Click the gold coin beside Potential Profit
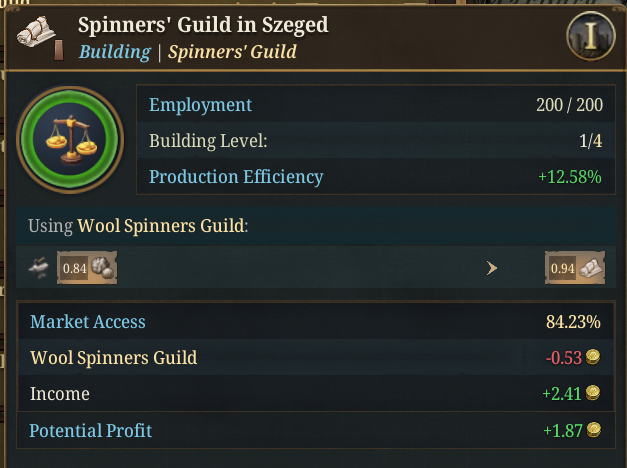Viewport: 627px width, 468px height. tap(593, 430)
